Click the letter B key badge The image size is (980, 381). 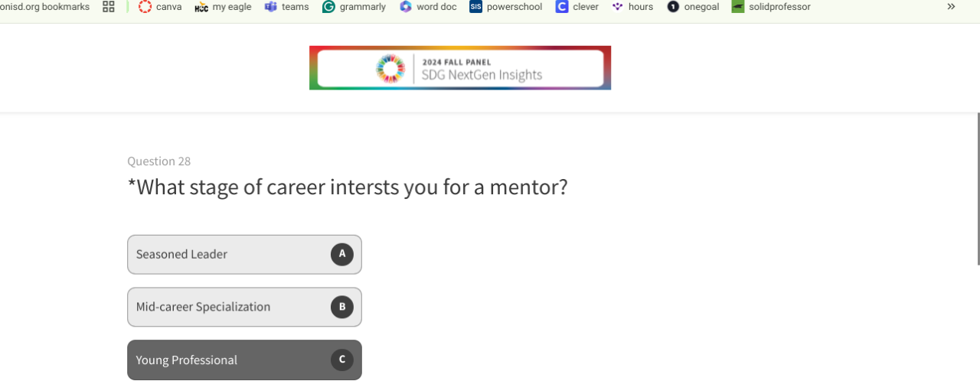tap(342, 307)
